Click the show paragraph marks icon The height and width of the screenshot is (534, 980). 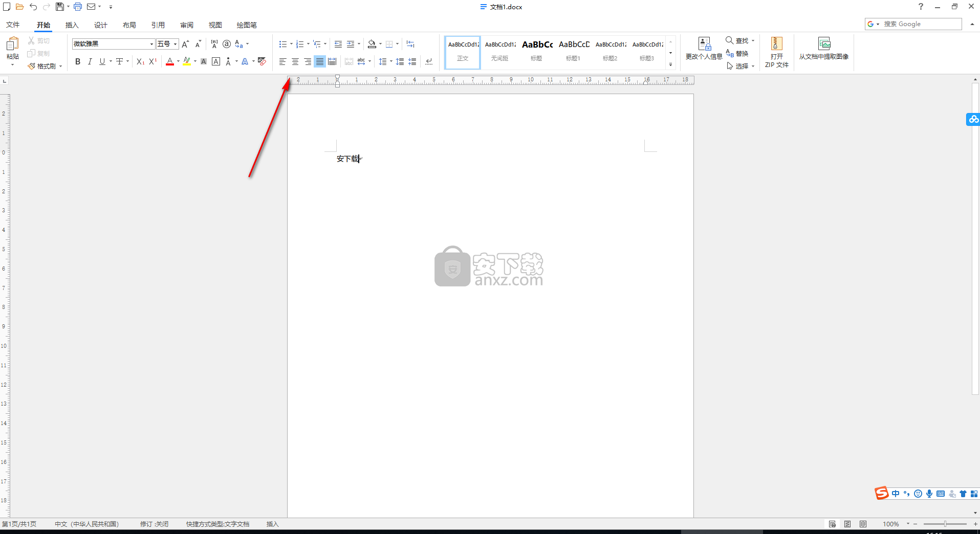click(429, 61)
